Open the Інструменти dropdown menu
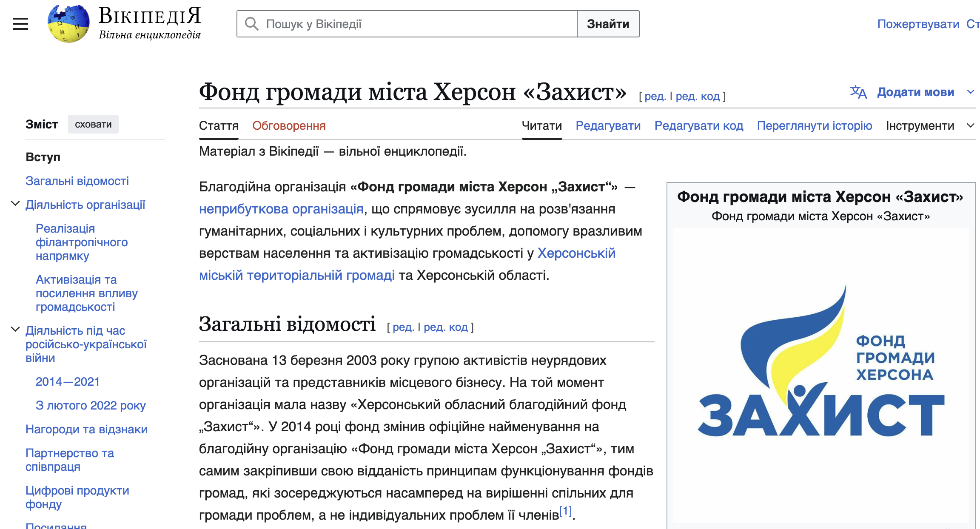The width and height of the screenshot is (980, 529). point(930,125)
